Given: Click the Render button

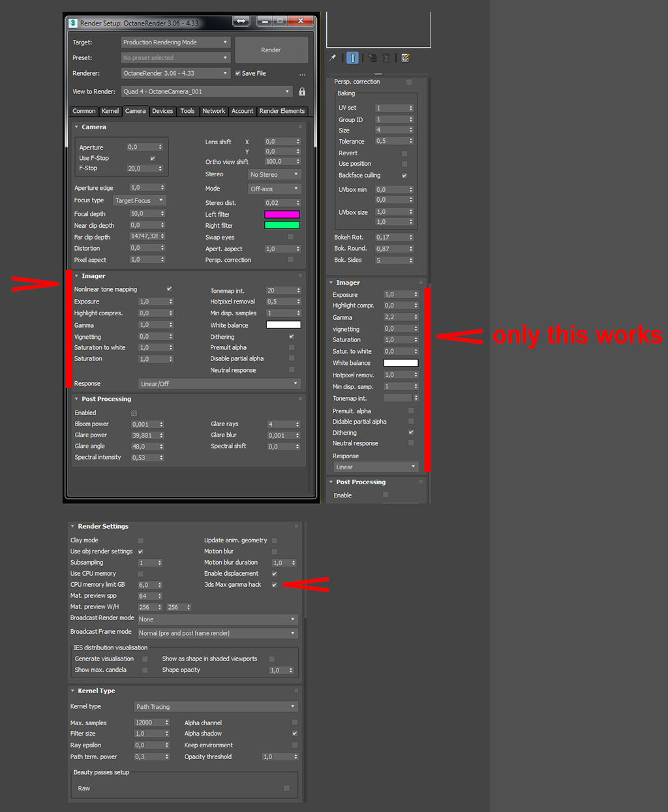Looking at the screenshot, I should coord(271,50).
